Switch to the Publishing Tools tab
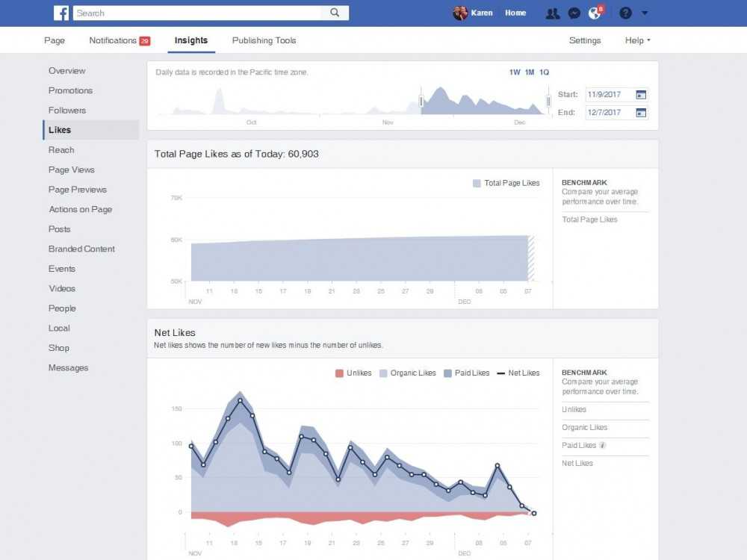This screenshot has width=747, height=560. pyautogui.click(x=264, y=40)
